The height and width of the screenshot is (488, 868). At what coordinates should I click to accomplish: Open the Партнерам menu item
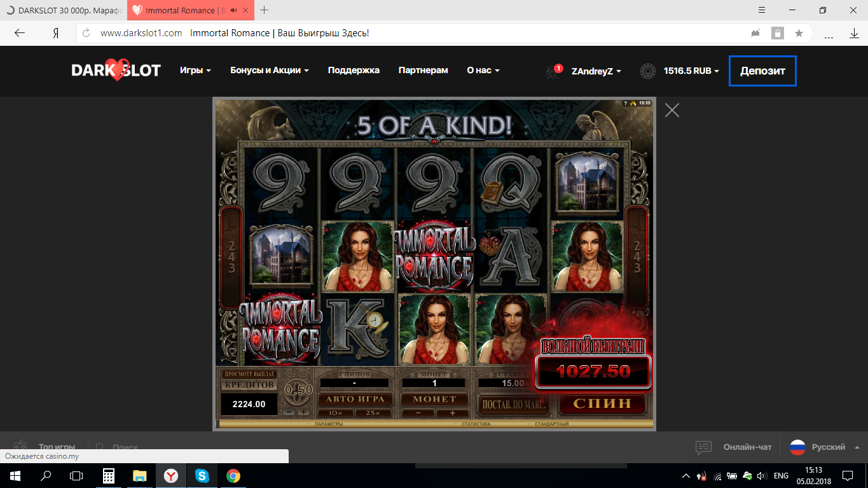424,71
